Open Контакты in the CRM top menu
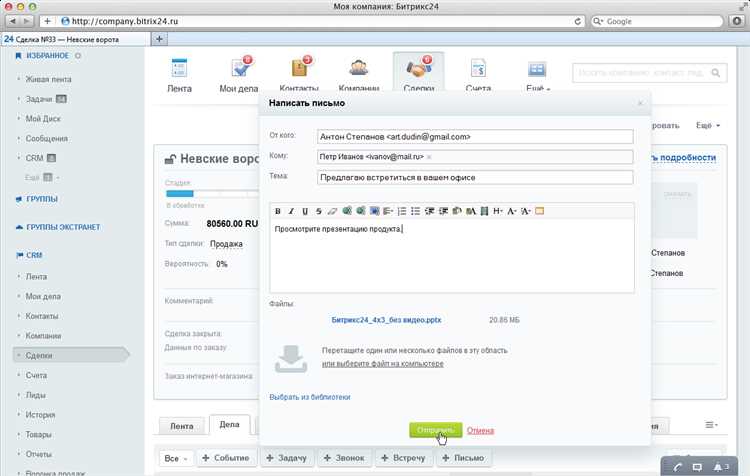Image resolution: width=750 pixels, height=476 pixels. point(299,75)
